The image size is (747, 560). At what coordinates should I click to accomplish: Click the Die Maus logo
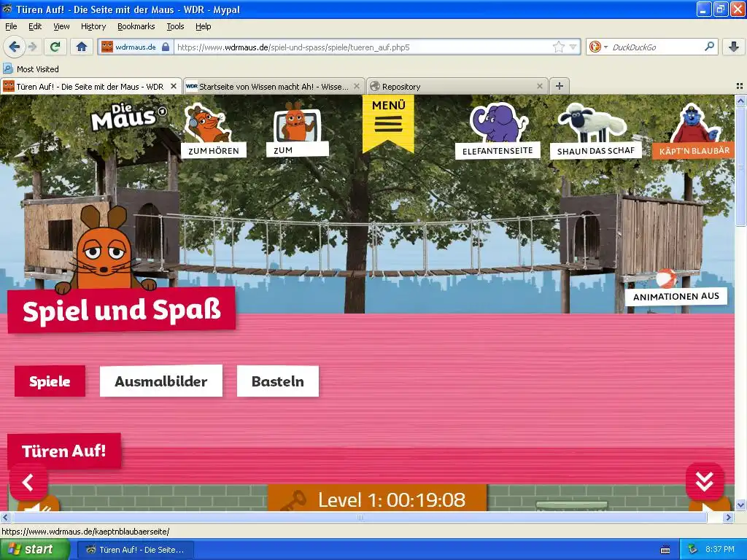[x=128, y=117]
